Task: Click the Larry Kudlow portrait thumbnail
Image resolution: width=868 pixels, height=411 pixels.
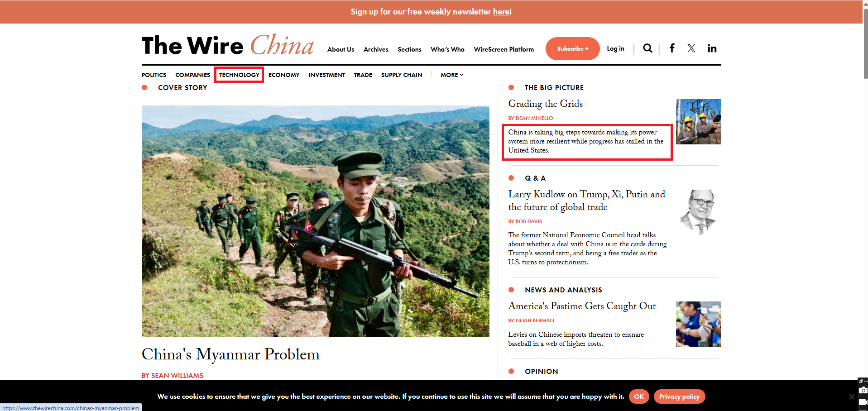Action: (x=698, y=212)
